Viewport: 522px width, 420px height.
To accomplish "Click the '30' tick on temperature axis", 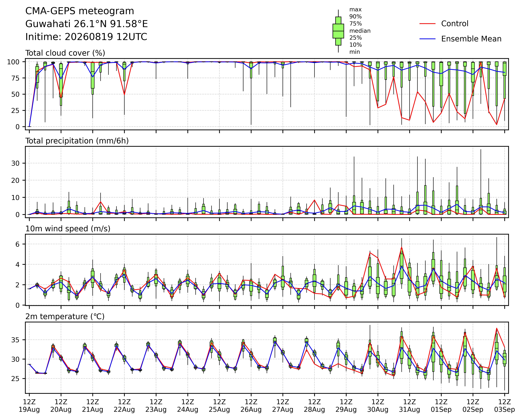I will [15, 359].
